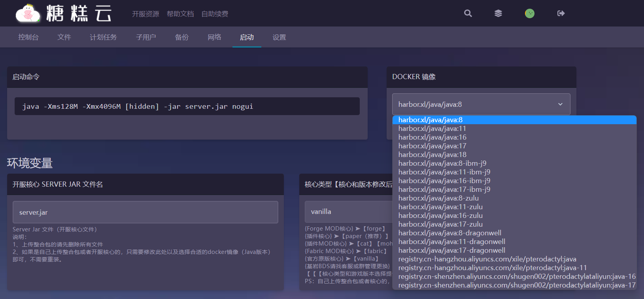Click the logout arrow icon
This screenshot has height=299, width=644.
tap(561, 13)
